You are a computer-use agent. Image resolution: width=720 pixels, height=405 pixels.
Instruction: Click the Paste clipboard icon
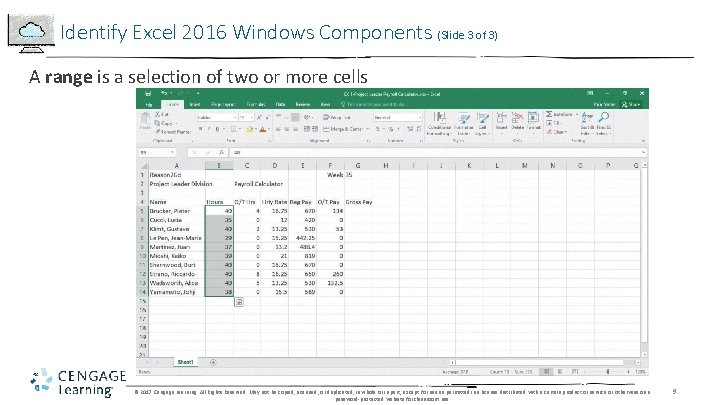tap(146, 118)
